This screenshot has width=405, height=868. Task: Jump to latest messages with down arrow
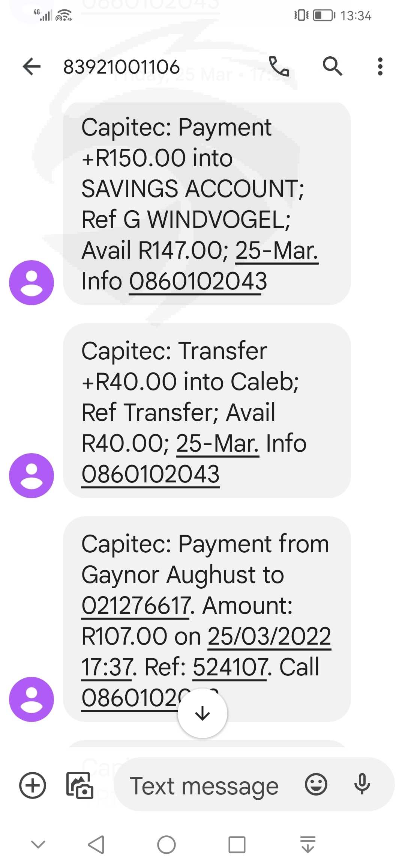[202, 713]
